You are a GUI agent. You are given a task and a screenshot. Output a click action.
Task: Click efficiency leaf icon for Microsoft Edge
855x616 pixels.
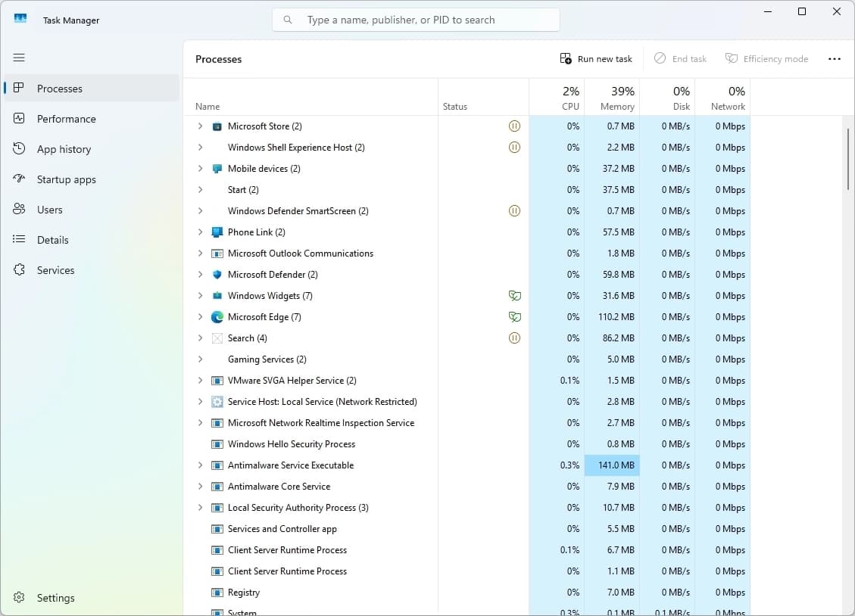514,317
